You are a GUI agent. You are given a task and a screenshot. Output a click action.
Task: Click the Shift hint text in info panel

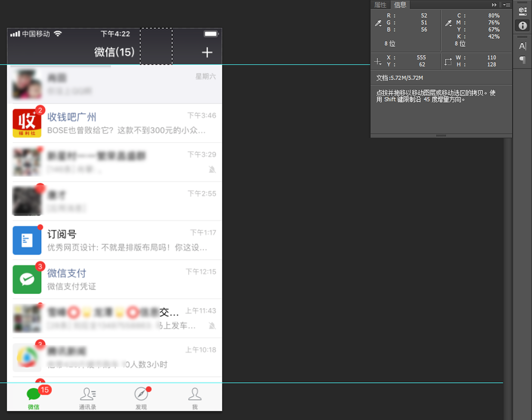tap(436, 96)
